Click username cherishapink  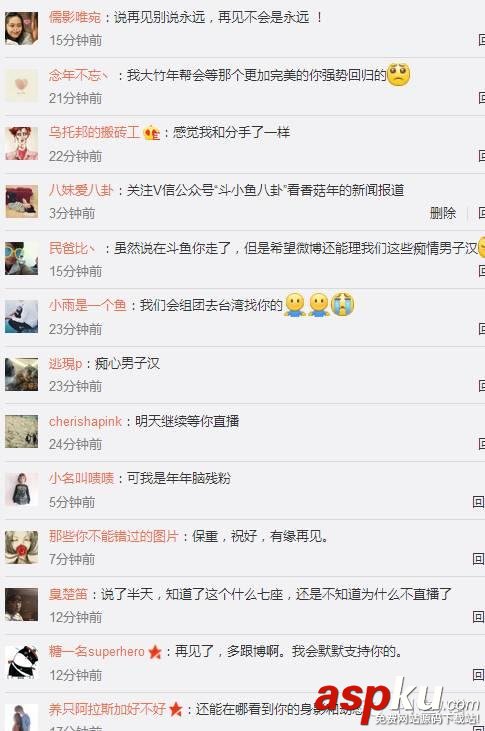point(85,421)
